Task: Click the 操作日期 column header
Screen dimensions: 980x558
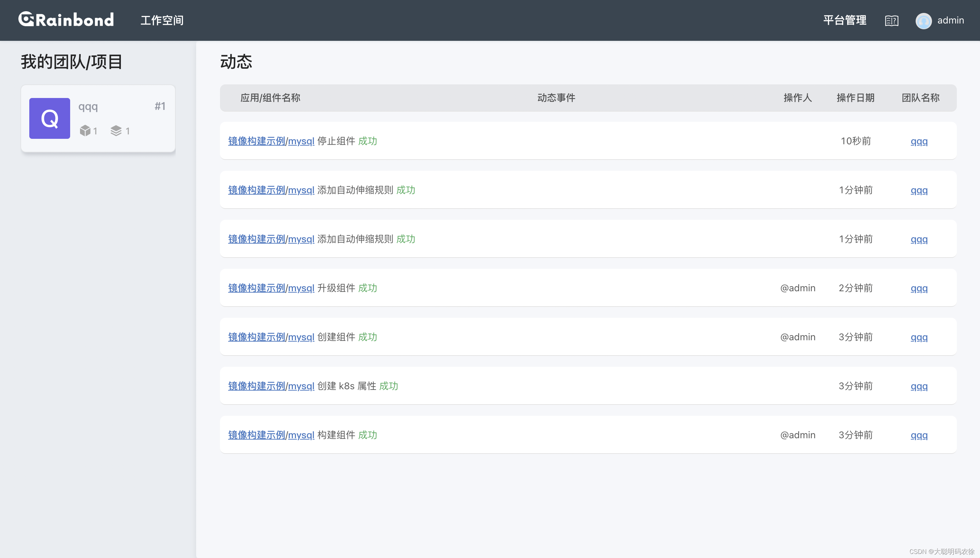Action: pos(855,98)
